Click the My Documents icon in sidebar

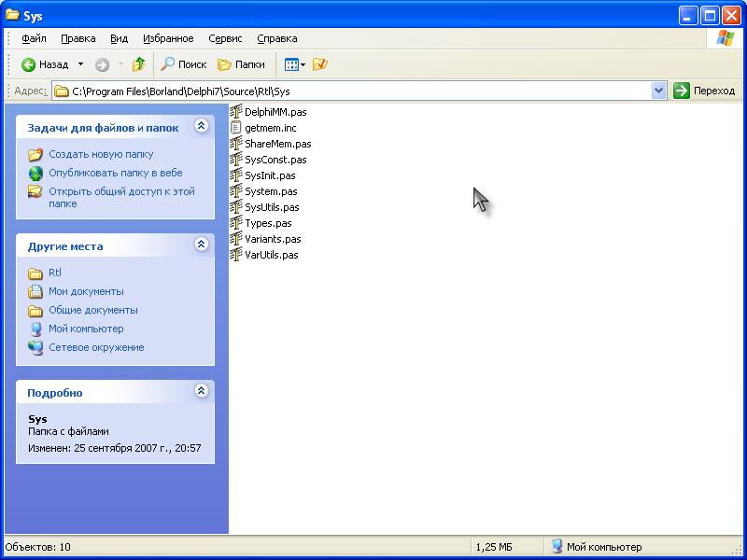[x=35, y=291]
